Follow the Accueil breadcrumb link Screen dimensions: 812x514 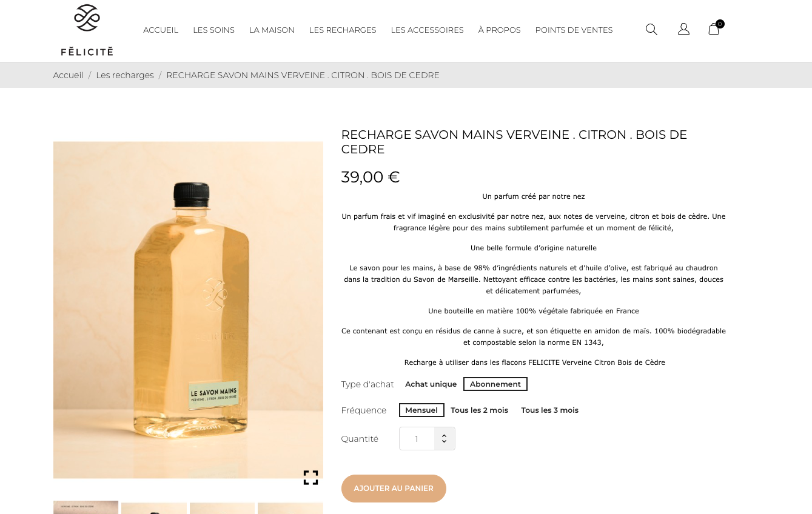pos(68,75)
